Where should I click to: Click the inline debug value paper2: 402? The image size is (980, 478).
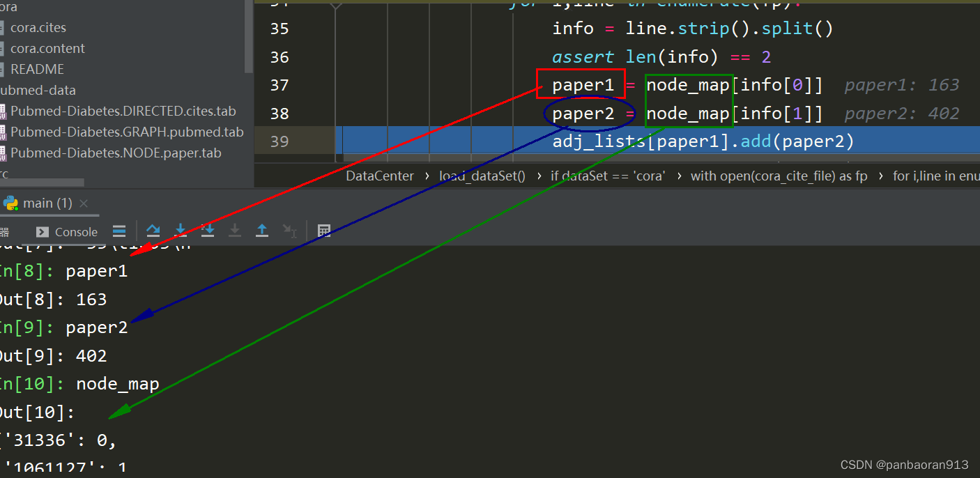point(902,114)
